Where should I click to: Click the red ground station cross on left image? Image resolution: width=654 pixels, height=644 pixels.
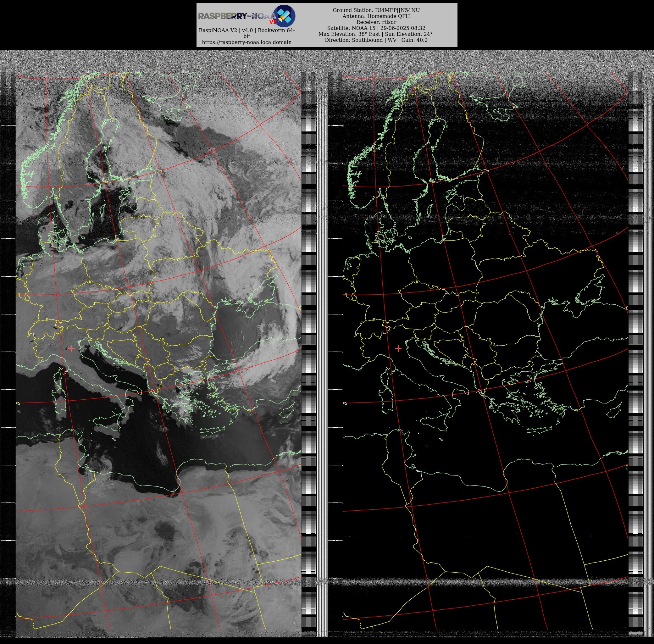click(x=71, y=348)
